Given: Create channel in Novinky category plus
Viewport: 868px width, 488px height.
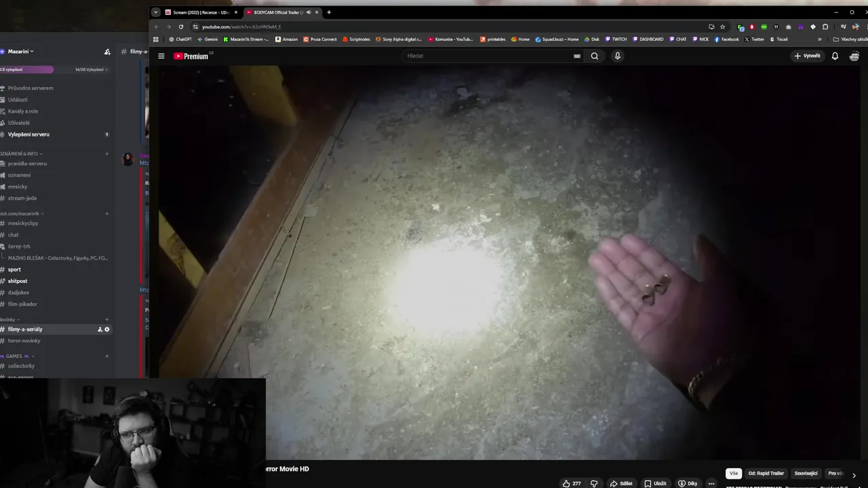Looking at the screenshot, I should pyautogui.click(x=106, y=319).
